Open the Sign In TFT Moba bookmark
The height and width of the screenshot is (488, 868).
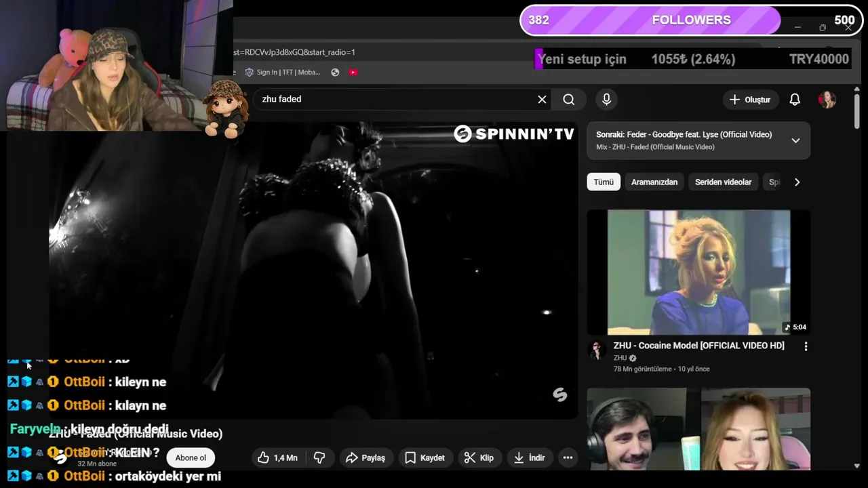pyautogui.click(x=283, y=73)
